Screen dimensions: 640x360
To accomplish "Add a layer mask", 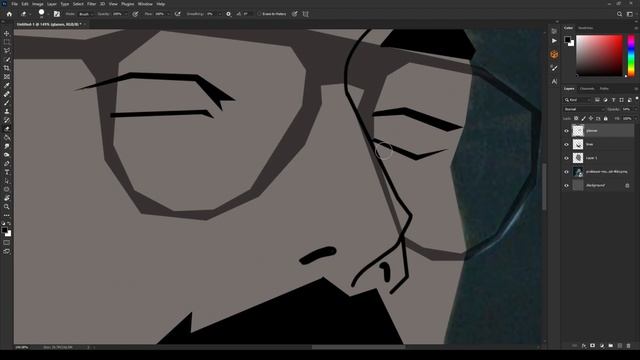I will [x=593, y=346].
